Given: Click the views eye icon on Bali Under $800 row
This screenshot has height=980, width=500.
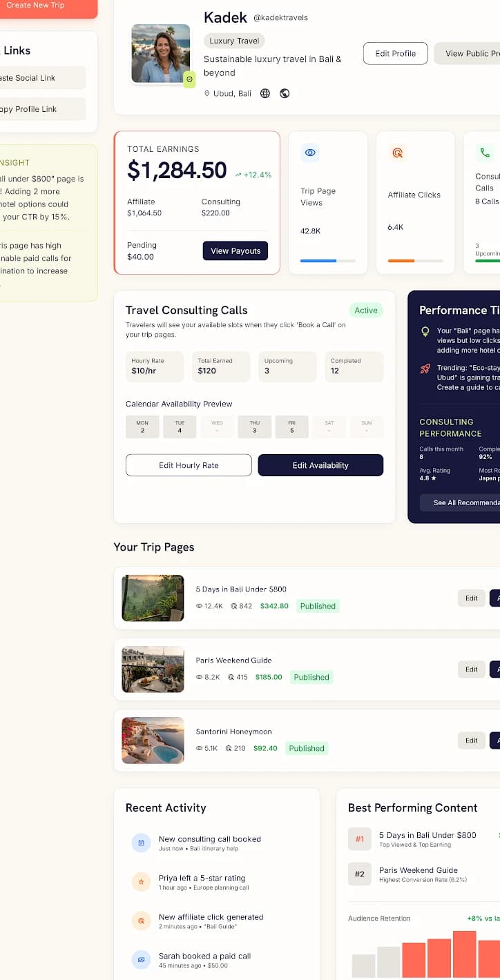Looking at the screenshot, I should pos(200,606).
